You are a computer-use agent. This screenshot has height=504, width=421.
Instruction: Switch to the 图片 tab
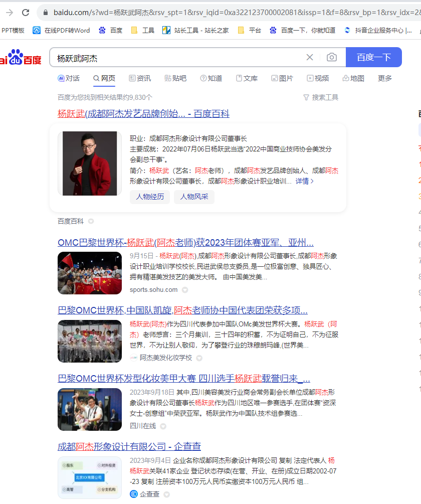click(x=282, y=78)
